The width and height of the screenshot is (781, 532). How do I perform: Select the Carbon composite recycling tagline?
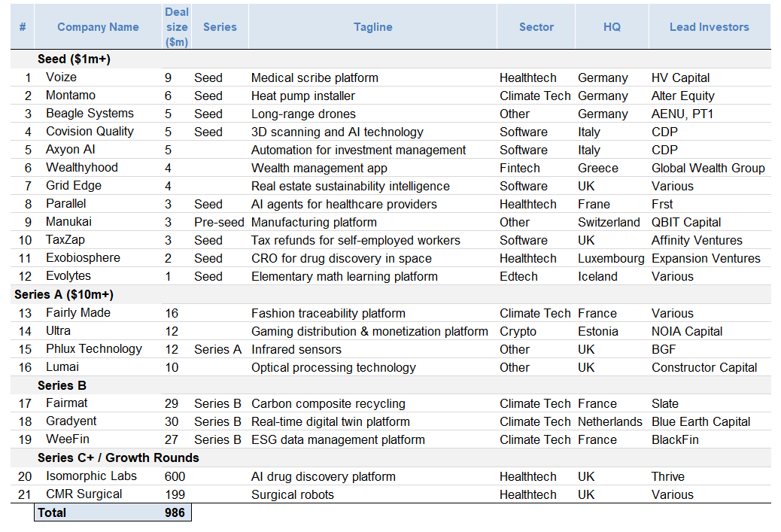point(328,403)
